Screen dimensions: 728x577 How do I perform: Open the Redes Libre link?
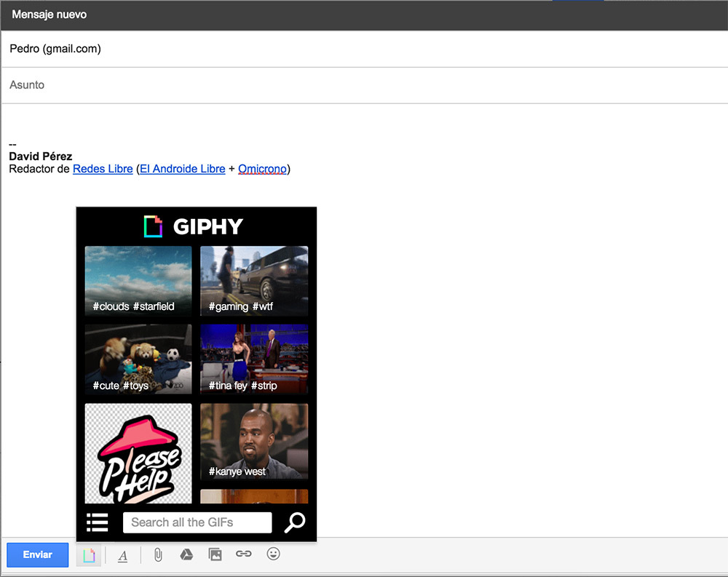pos(102,168)
